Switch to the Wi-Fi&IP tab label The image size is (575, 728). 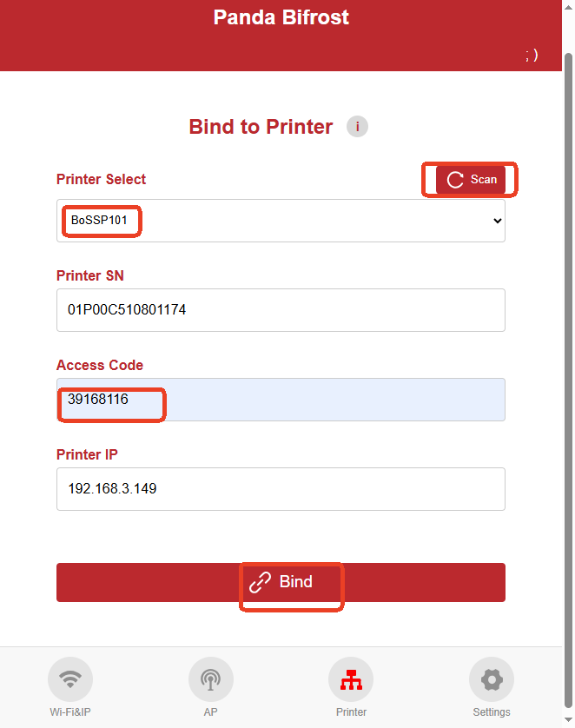(x=70, y=712)
